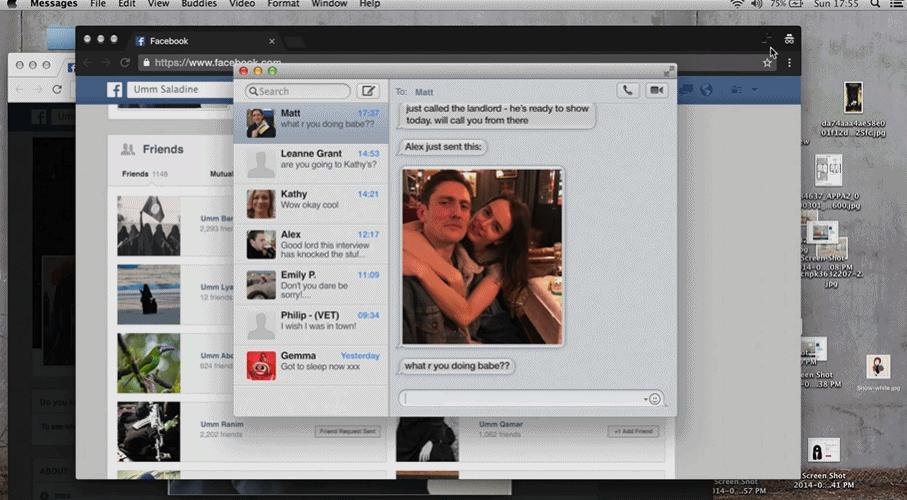Click the Wi-Fi icon in menu bar

(x=738, y=5)
